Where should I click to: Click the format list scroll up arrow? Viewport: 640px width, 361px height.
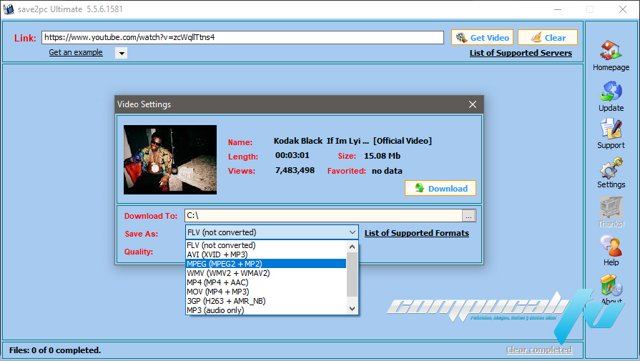(x=352, y=247)
